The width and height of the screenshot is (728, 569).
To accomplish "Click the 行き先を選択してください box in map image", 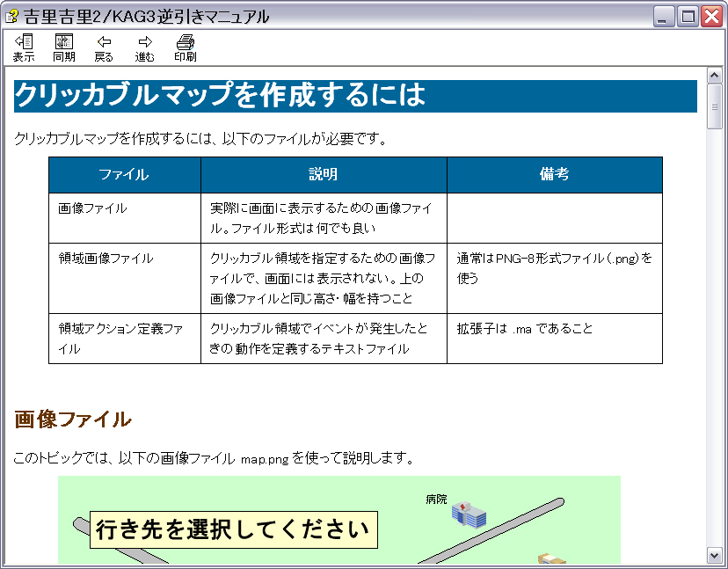I will tap(233, 529).
